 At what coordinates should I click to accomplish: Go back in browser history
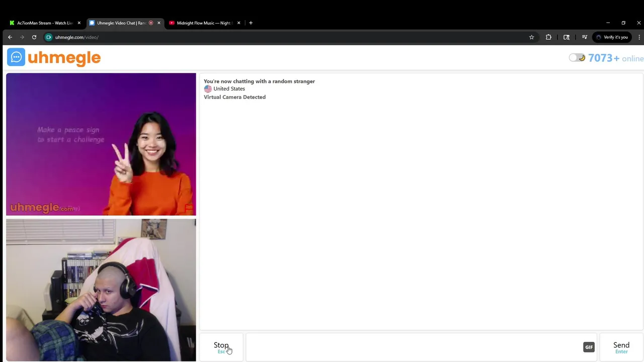[x=10, y=37]
